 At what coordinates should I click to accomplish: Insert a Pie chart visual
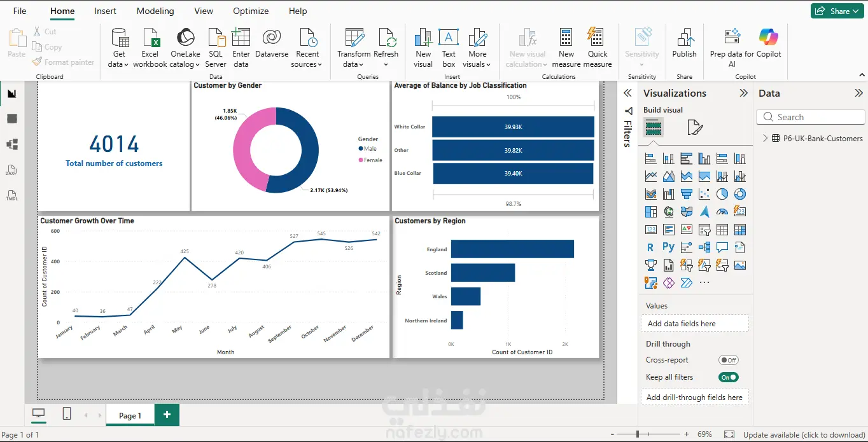click(722, 194)
